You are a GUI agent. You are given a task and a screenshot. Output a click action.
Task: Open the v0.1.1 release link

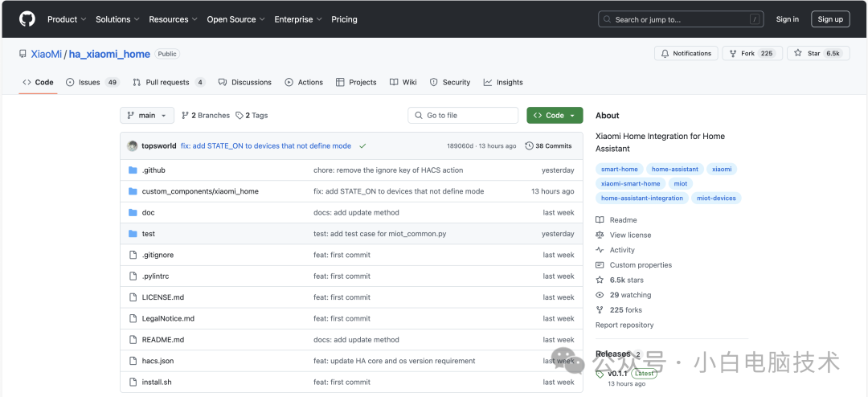pos(617,373)
